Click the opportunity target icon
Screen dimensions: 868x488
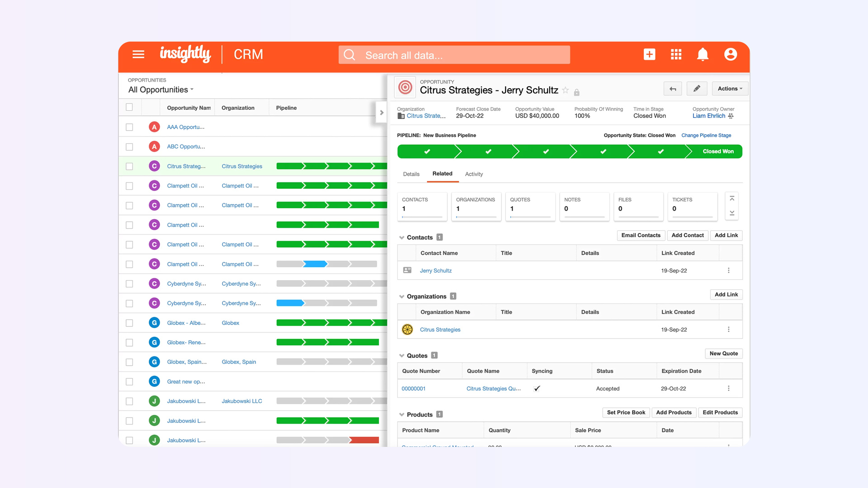click(x=405, y=87)
